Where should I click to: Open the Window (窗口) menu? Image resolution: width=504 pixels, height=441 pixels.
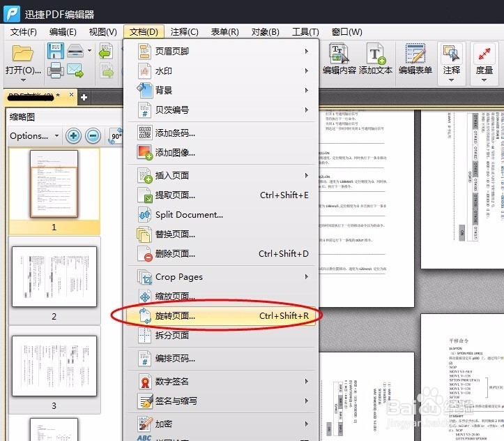(x=347, y=32)
